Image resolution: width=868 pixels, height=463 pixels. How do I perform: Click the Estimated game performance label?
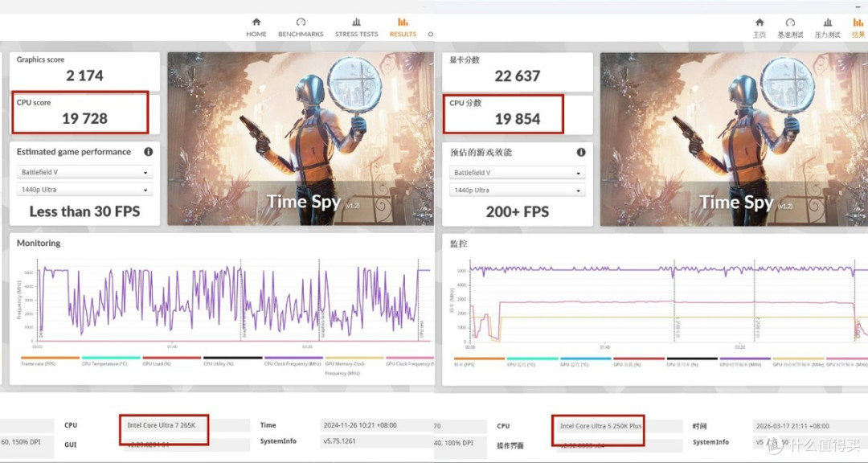[x=74, y=152]
